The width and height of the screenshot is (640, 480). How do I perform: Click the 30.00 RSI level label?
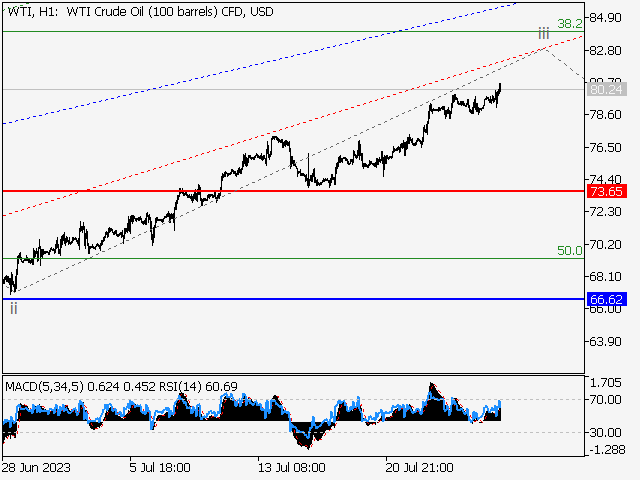pyautogui.click(x=606, y=432)
